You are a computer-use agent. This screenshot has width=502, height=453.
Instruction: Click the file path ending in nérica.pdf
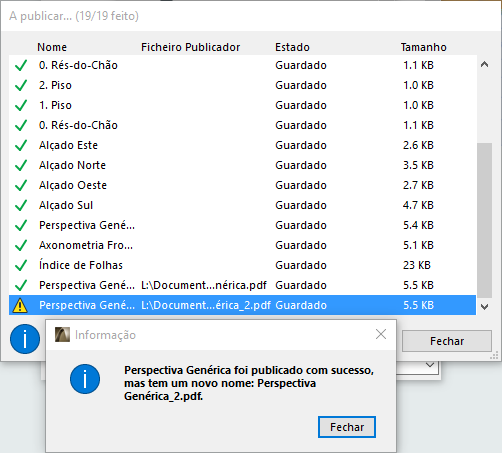(204, 285)
